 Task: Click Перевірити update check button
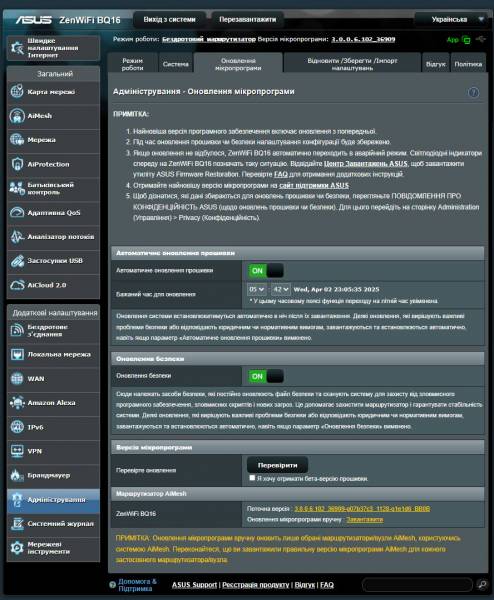click(277, 465)
